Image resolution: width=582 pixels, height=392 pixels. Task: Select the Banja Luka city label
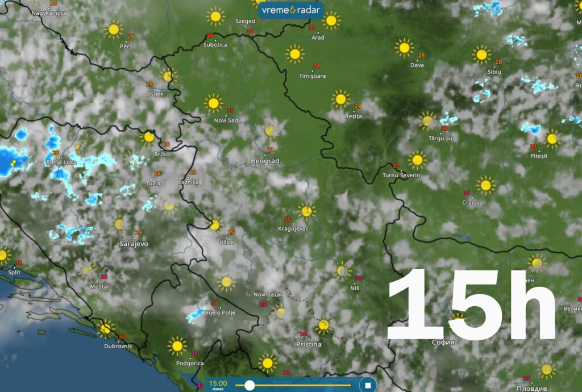[x=61, y=162]
